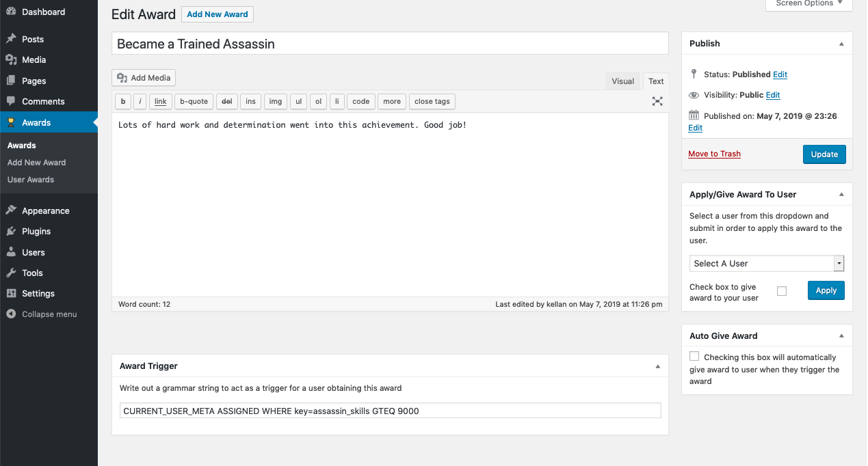The height and width of the screenshot is (466, 868).
Task: Insert a link with link button
Action: (161, 101)
